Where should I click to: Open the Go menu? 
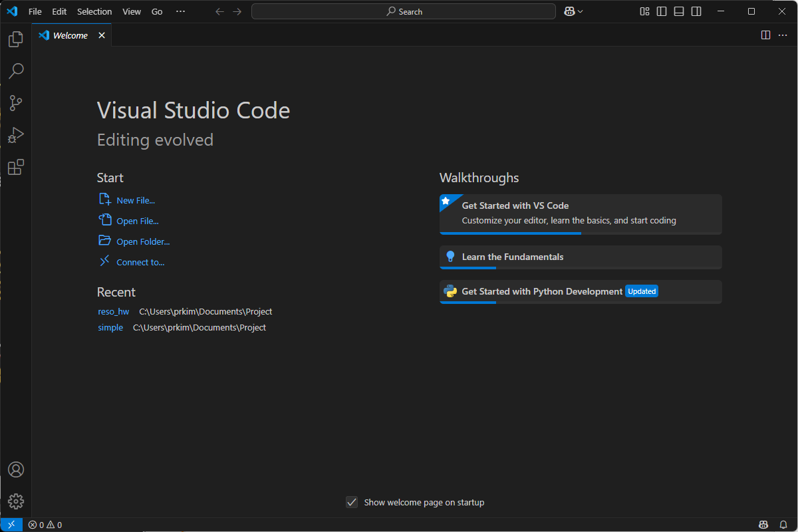click(157, 11)
